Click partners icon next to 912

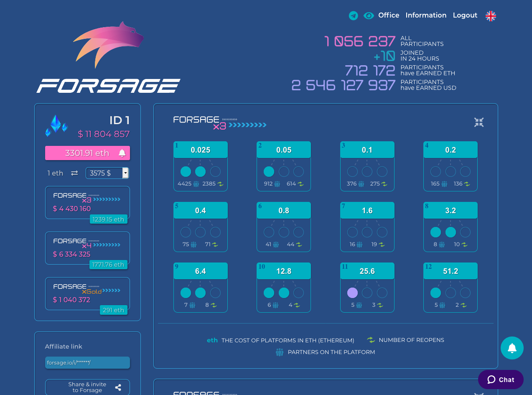tap(277, 184)
